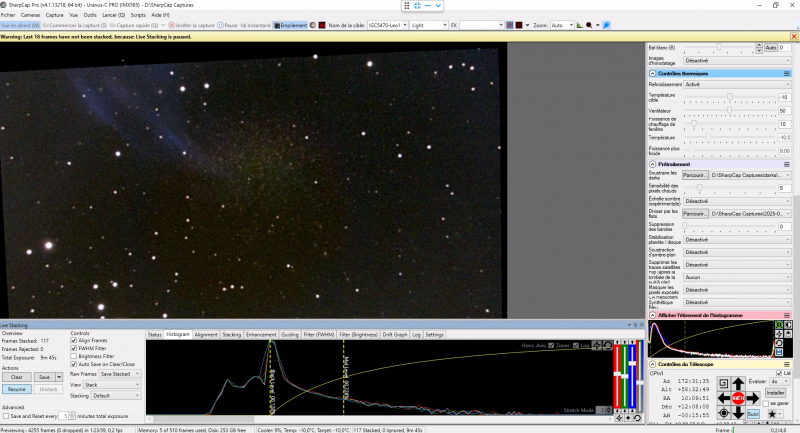Open Raw Frames Save Stacked dropdown

[x=120, y=374]
